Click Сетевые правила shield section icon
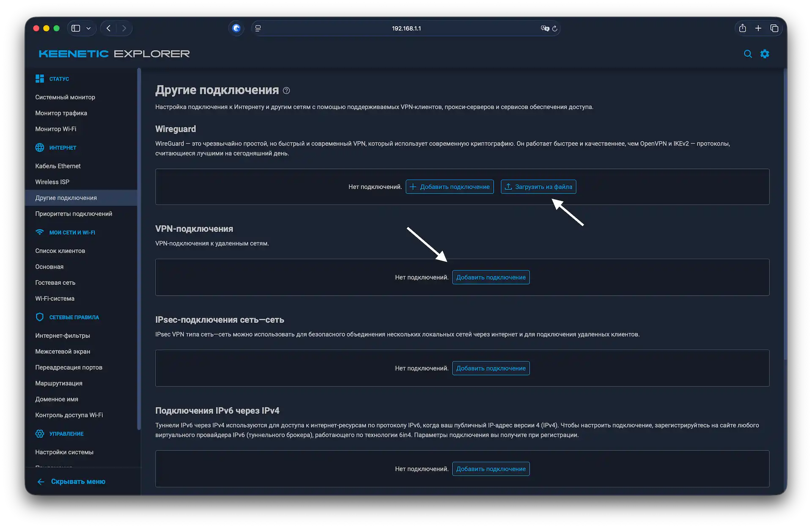This screenshot has height=528, width=812. (x=40, y=317)
